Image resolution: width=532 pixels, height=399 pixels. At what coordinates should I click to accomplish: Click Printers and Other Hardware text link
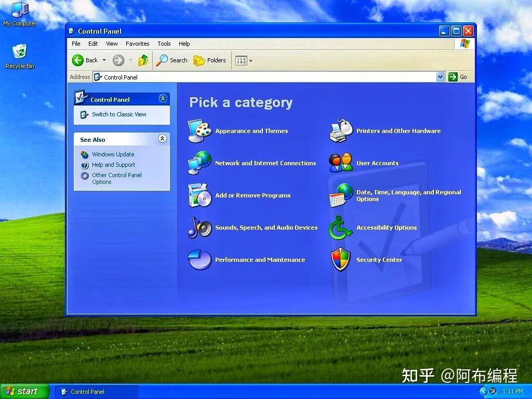398,131
